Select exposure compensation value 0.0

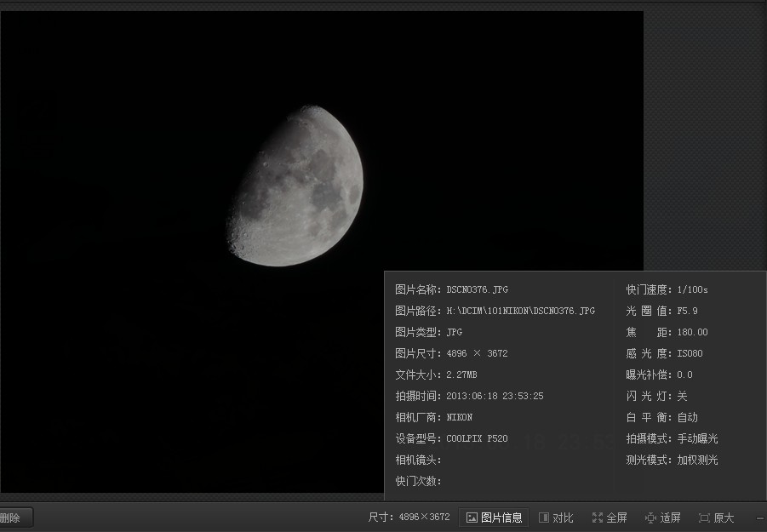pos(684,375)
